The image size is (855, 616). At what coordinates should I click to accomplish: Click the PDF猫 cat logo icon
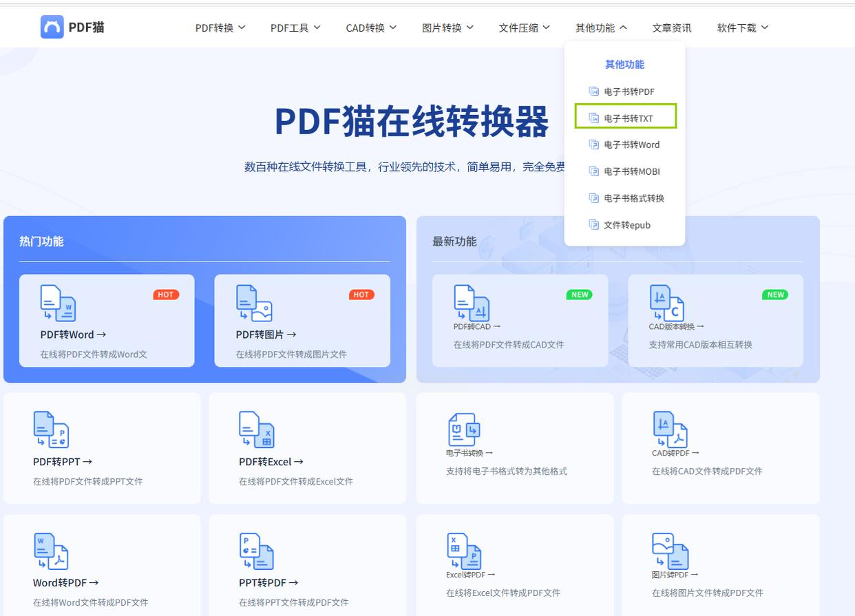pos(52,27)
